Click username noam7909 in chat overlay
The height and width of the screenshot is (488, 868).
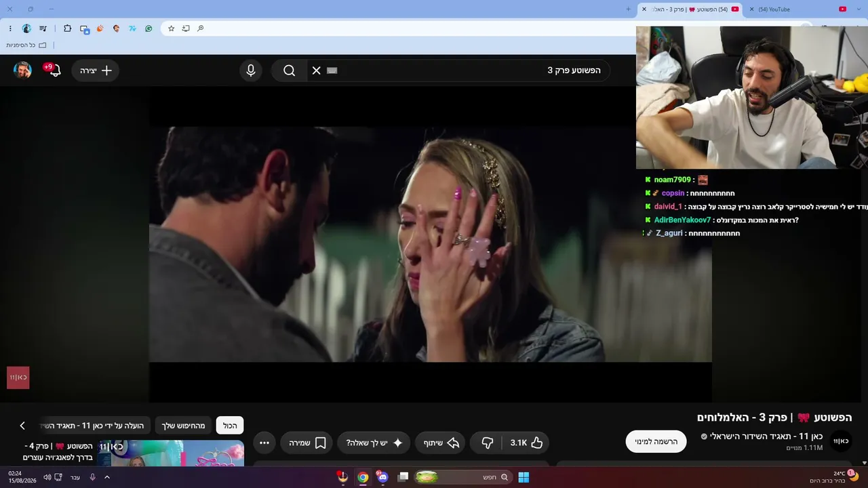pos(673,180)
